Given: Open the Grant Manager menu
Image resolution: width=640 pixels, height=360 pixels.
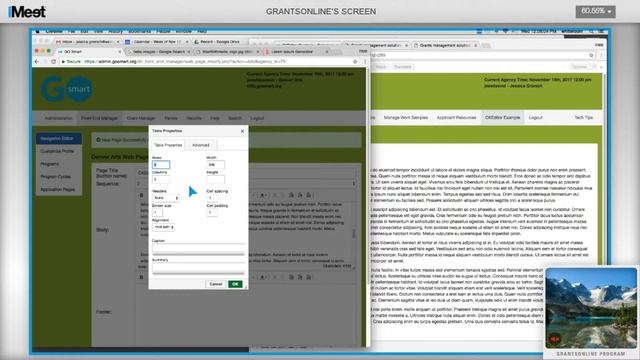Looking at the screenshot, I should pos(141,118).
